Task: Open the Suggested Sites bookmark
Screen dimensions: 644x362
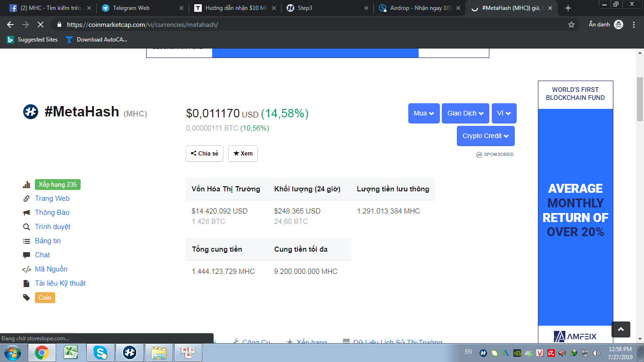Action: 32,40
